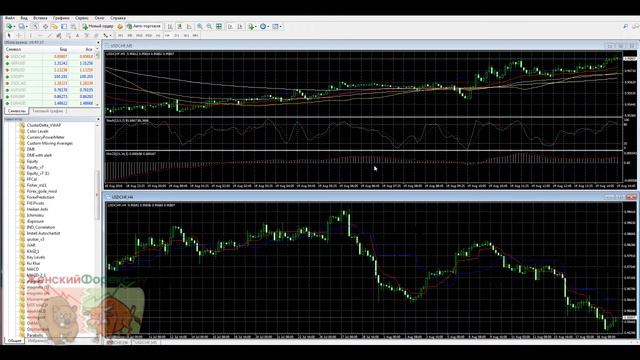This screenshot has height=360, width=640.
Task: Open the Indicators list icon
Action: [x=251, y=27]
